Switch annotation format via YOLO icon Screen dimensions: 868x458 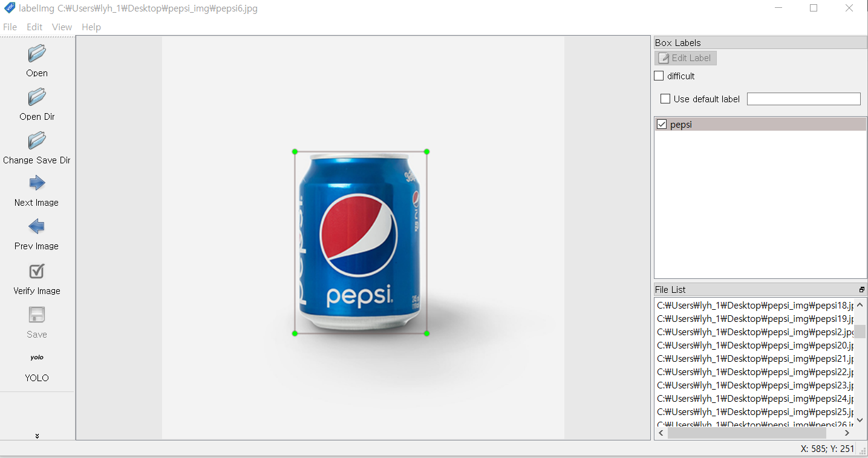coord(37,358)
